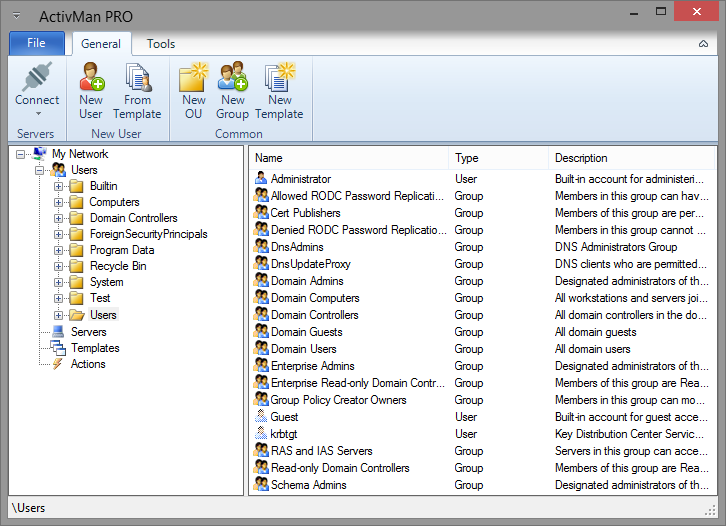Sort by the Type column header

(x=499, y=158)
